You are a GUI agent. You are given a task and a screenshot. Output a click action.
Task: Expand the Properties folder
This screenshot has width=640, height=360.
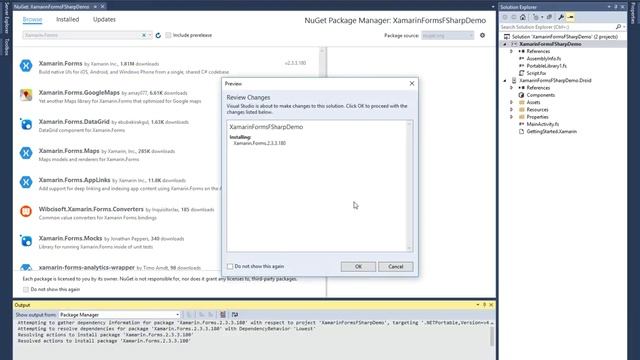[511, 117]
